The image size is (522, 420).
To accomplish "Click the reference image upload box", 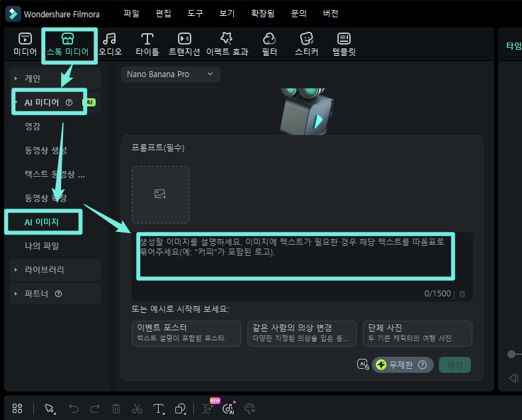I will click(x=161, y=195).
